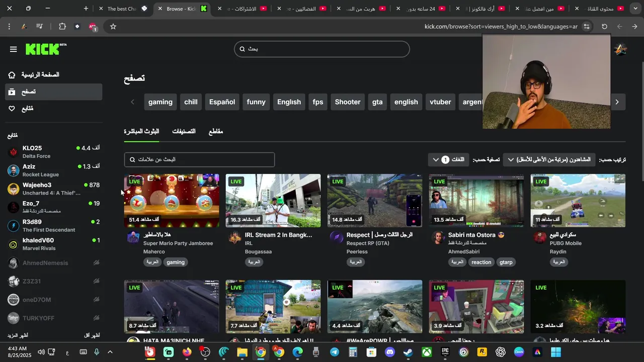This screenshot has width=644, height=362.
Task: Open R3d89 The First Descendant channel
Action: pyautogui.click(x=54, y=226)
